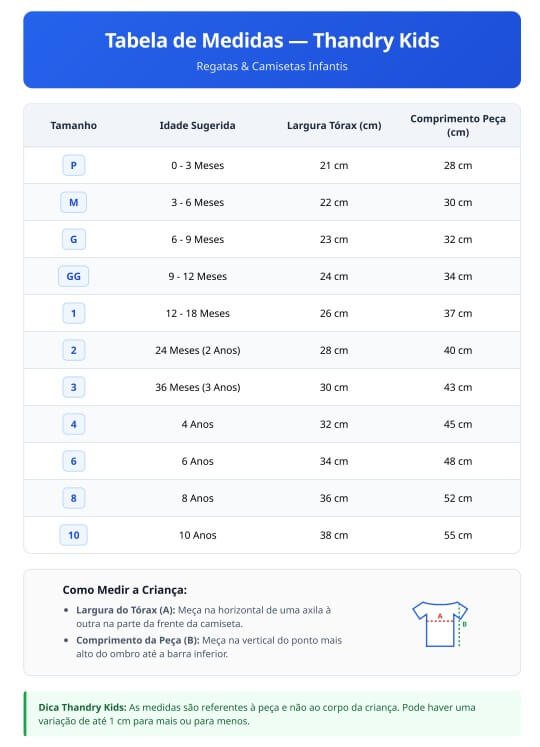Click the Tabela de Medidas title banner
Image resolution: width=540 pixels, height=747 pixels.
click(272, 50)
